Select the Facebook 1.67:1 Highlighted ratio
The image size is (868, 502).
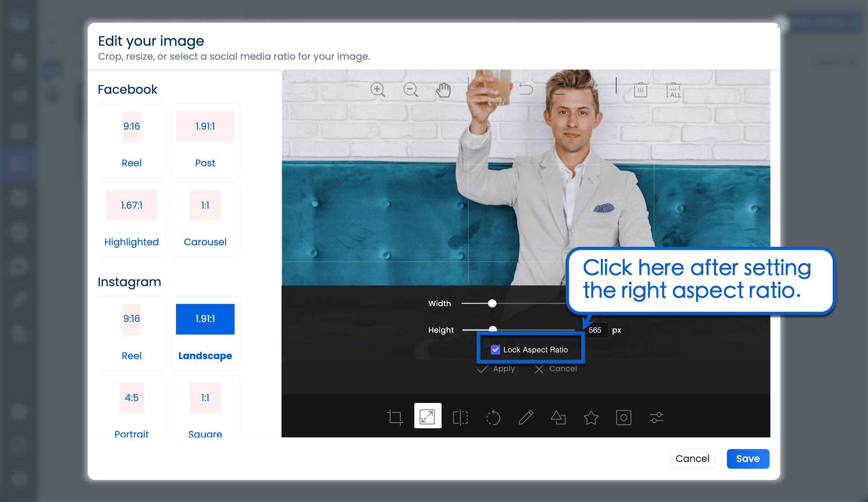point(131,219)
